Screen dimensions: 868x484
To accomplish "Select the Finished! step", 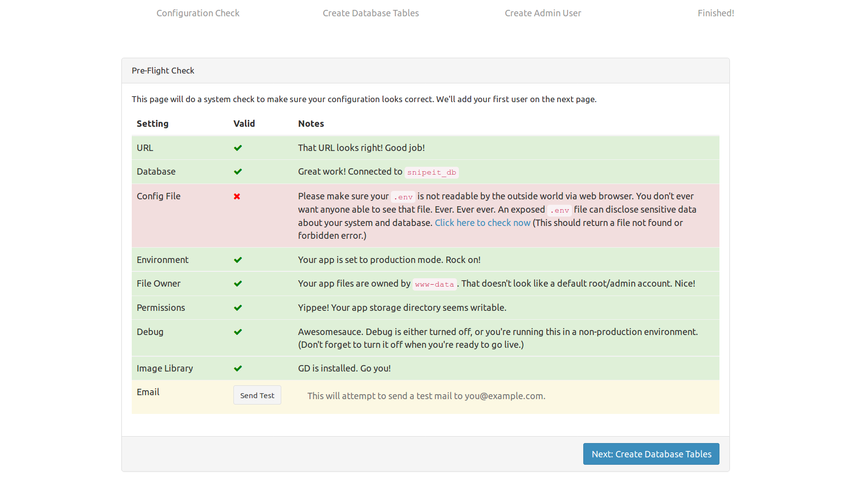I will click(716, 13).
